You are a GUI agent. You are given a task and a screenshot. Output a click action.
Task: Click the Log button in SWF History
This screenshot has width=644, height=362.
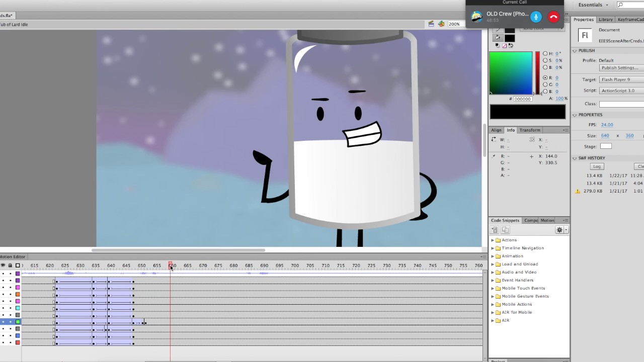[597, 166]
